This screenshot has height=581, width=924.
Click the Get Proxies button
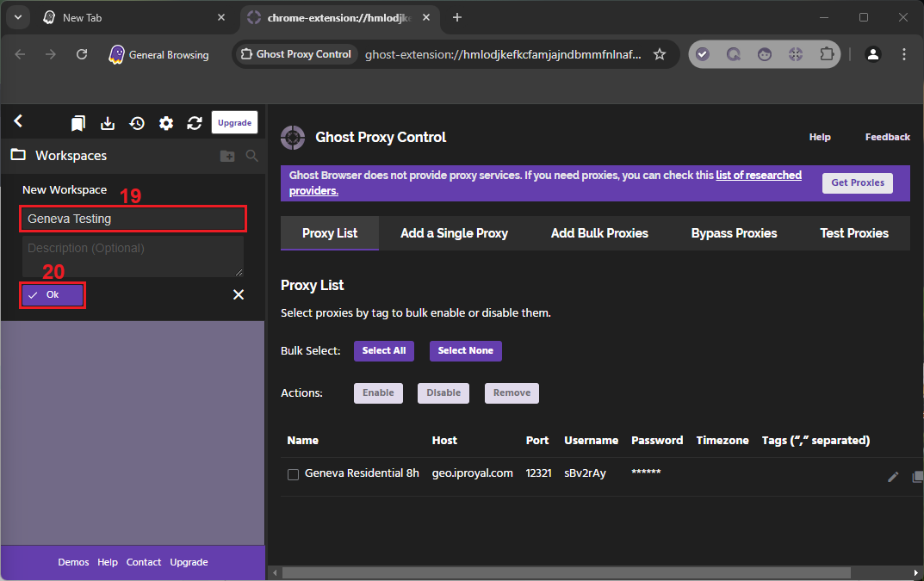click(x=858, y=182)
